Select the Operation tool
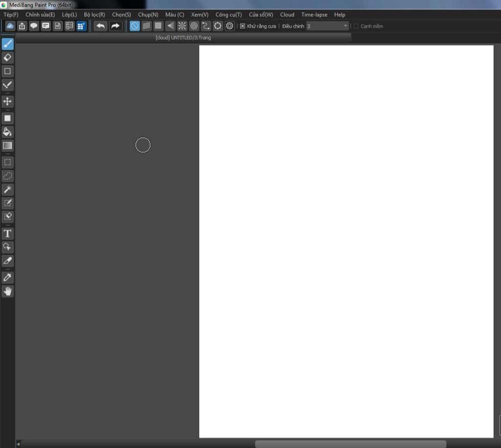 (x=8, y=247)
